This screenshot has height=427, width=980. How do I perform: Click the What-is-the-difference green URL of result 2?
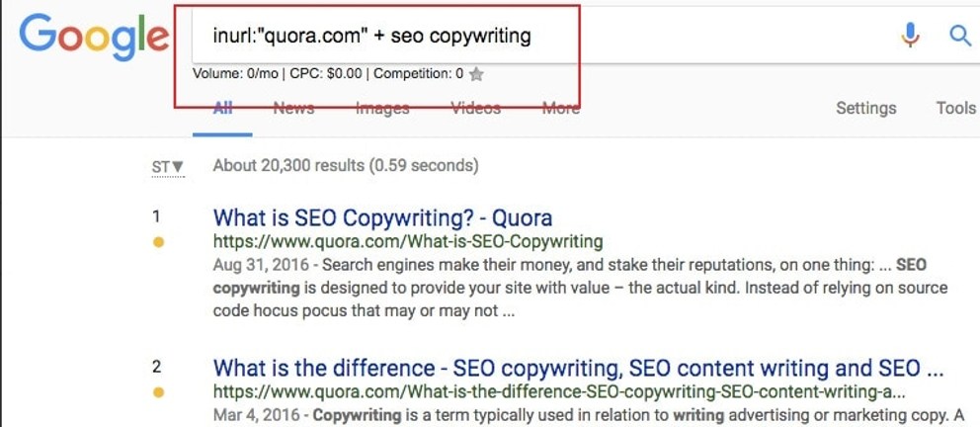coord(559,392)
